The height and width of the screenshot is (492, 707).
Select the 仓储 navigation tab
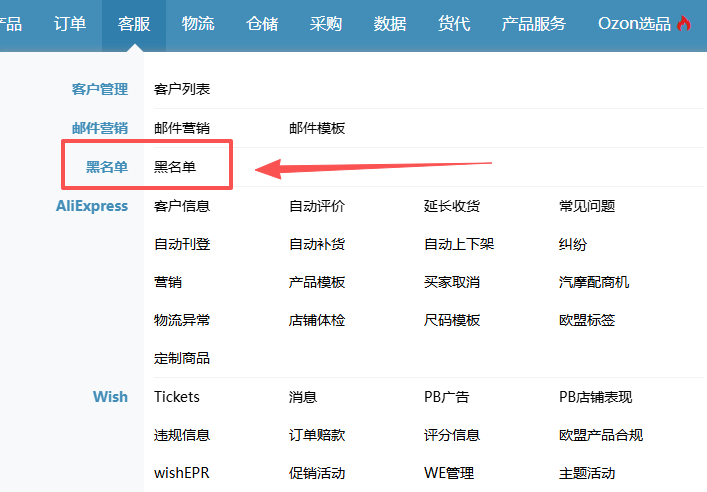262,24
